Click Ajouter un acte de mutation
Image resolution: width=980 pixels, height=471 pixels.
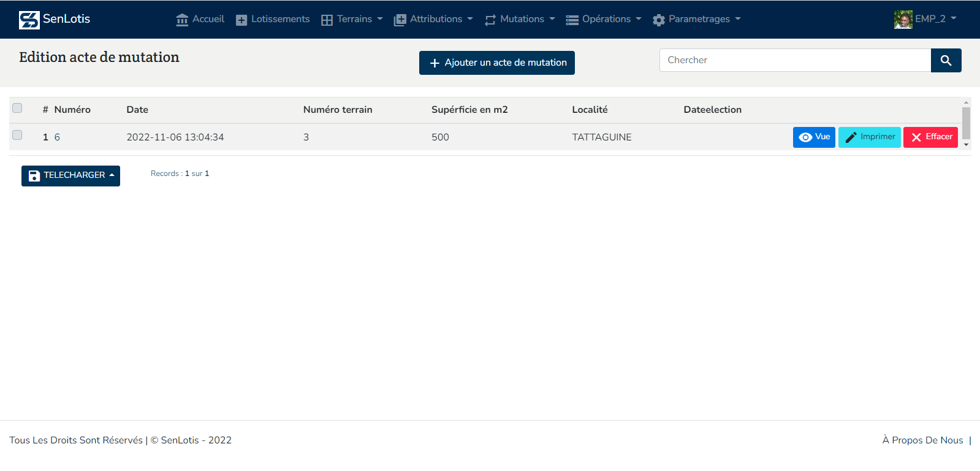click(496, 63)
